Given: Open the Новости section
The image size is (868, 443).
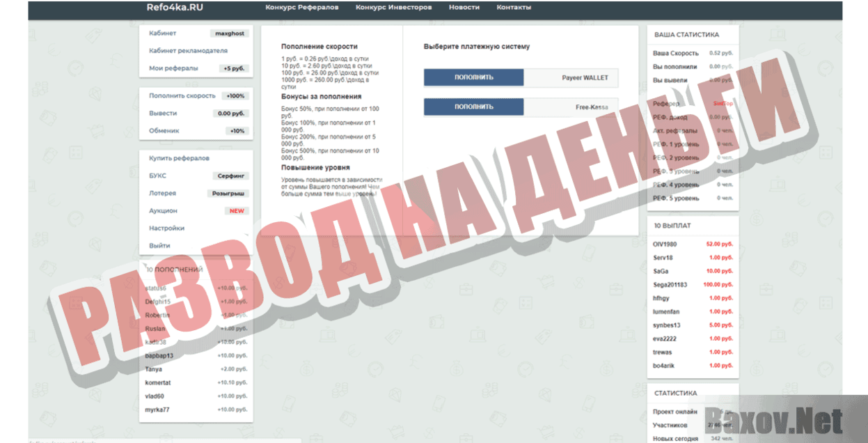Looking at the screenshot, I should (x=464, y=7).
